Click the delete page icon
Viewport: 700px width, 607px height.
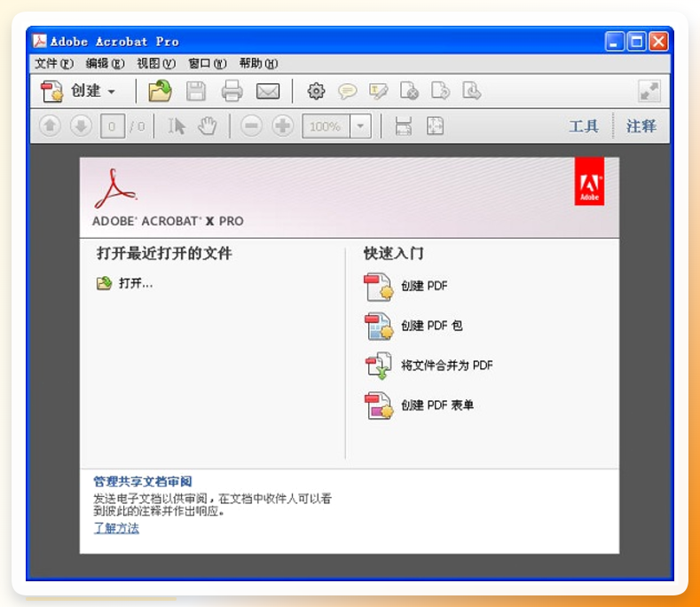[x=409, y=91]
